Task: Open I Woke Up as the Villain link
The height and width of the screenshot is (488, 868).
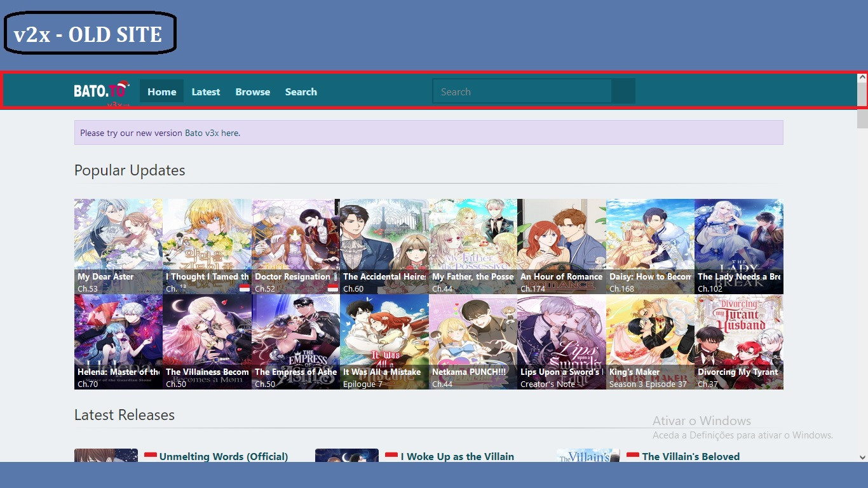Action: [x=458, y=456]
